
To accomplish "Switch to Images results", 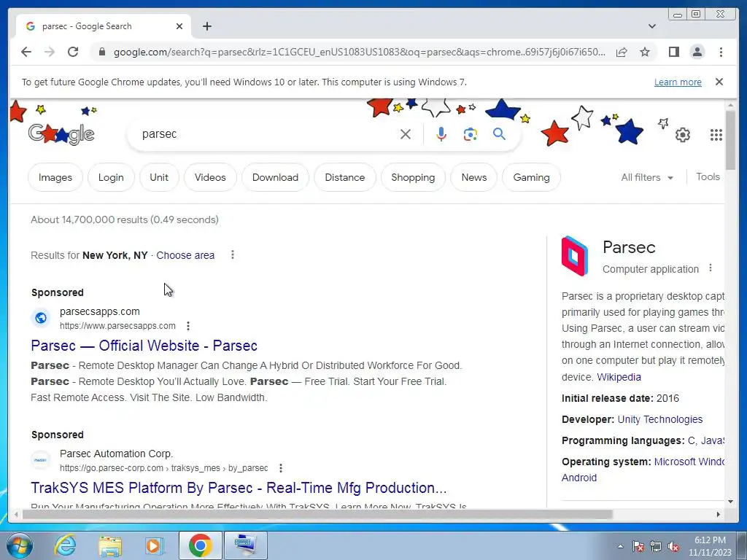I will 55,177.
